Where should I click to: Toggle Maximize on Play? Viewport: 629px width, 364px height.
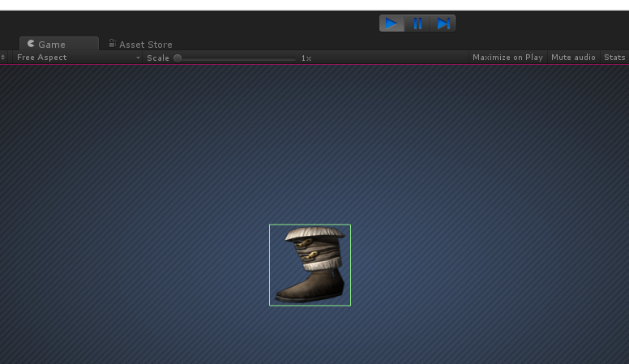[x=507, y=58]
